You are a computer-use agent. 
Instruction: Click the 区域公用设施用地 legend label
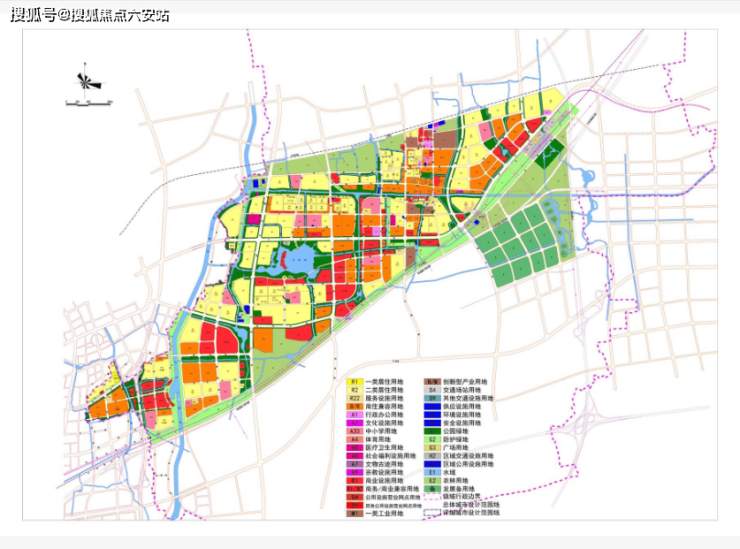pyautogui.click(x=468, y=464)
